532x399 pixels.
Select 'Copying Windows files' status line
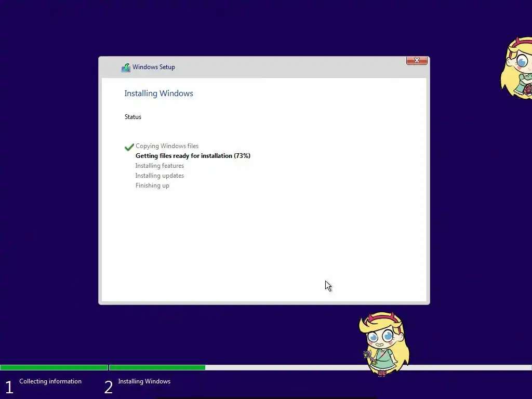pos(167,146)
